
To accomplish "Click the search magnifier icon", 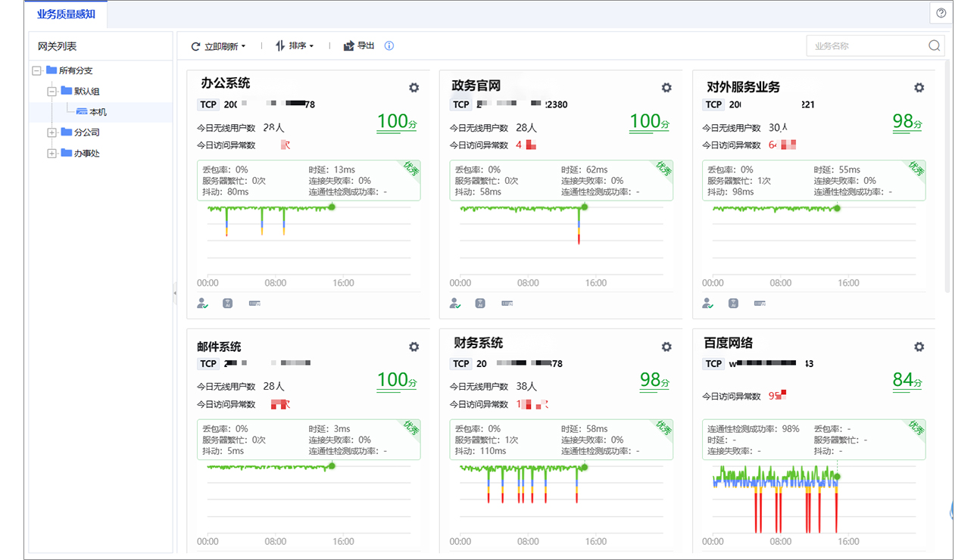I will (x=934, y=45).
